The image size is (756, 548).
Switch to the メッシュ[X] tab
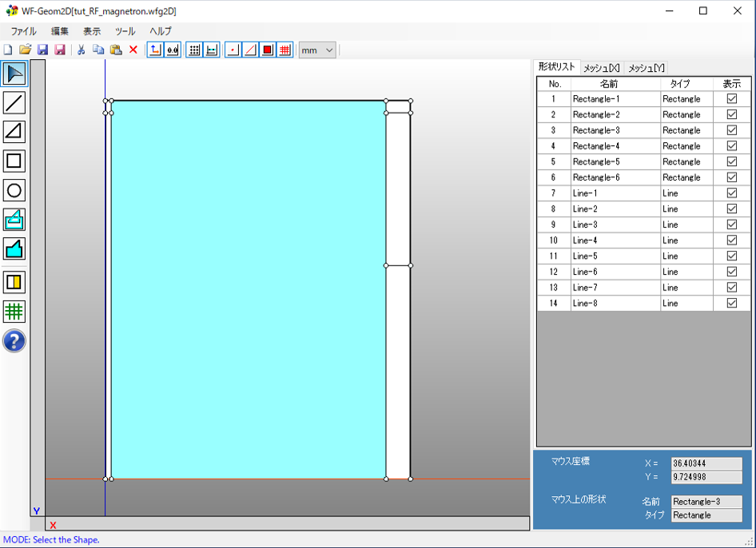tap(602, 68)
